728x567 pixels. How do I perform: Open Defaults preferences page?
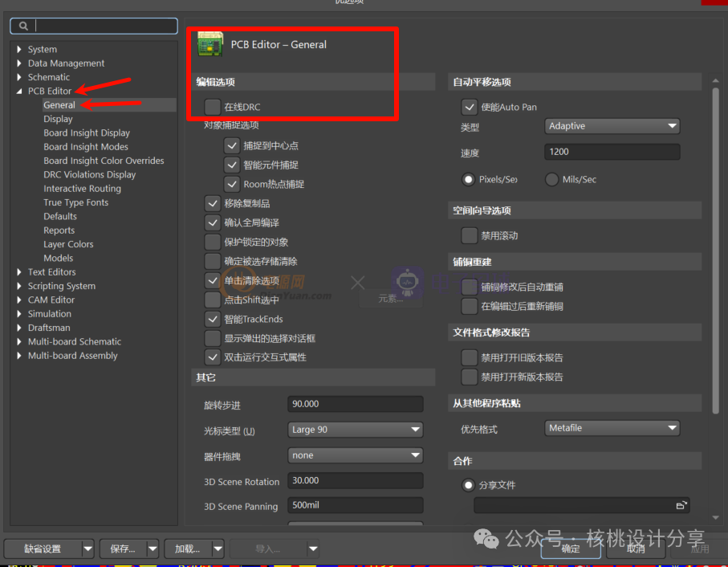tap(60, 216)
